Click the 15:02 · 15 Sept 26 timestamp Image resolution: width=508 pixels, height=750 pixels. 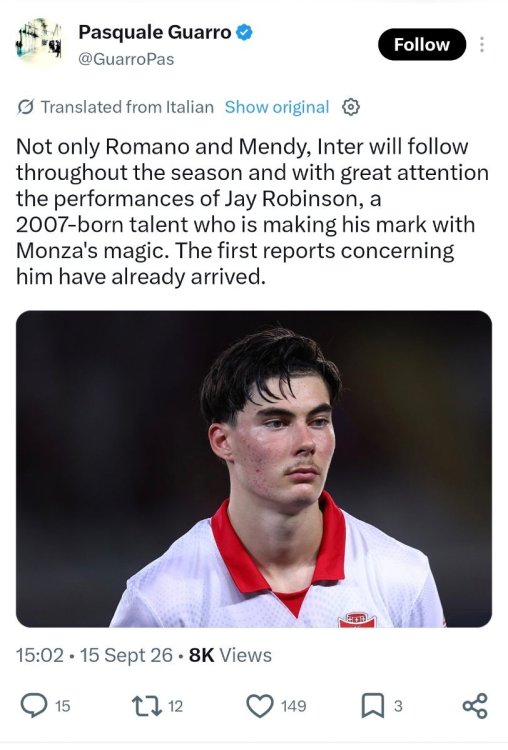tap(94, 655)
